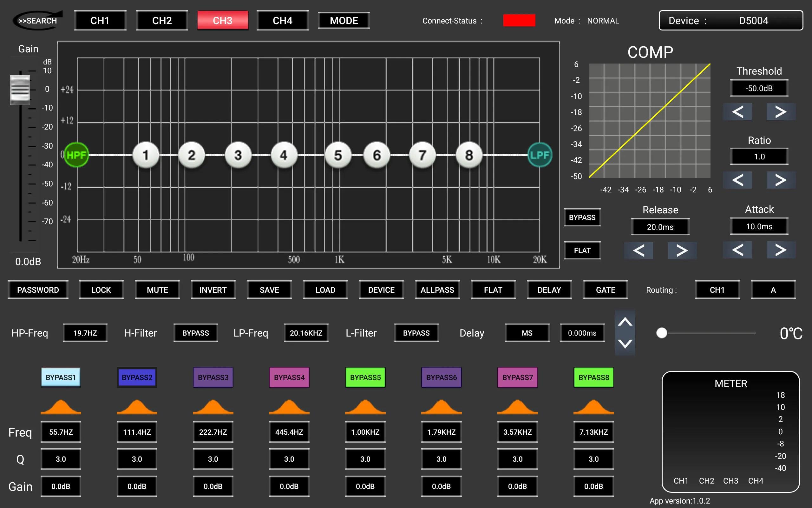
Task: Select the active CH3 tab
Action: pos(222,21)
